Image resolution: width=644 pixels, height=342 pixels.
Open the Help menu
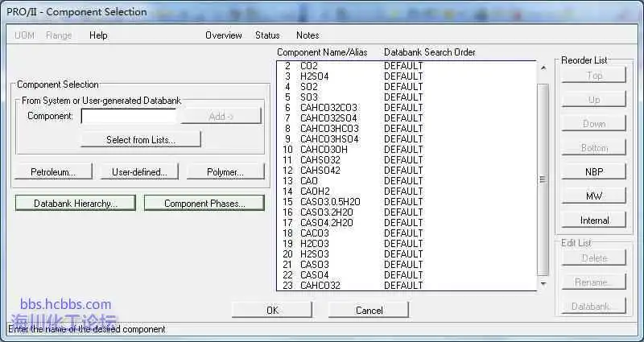tap(98, 35)
